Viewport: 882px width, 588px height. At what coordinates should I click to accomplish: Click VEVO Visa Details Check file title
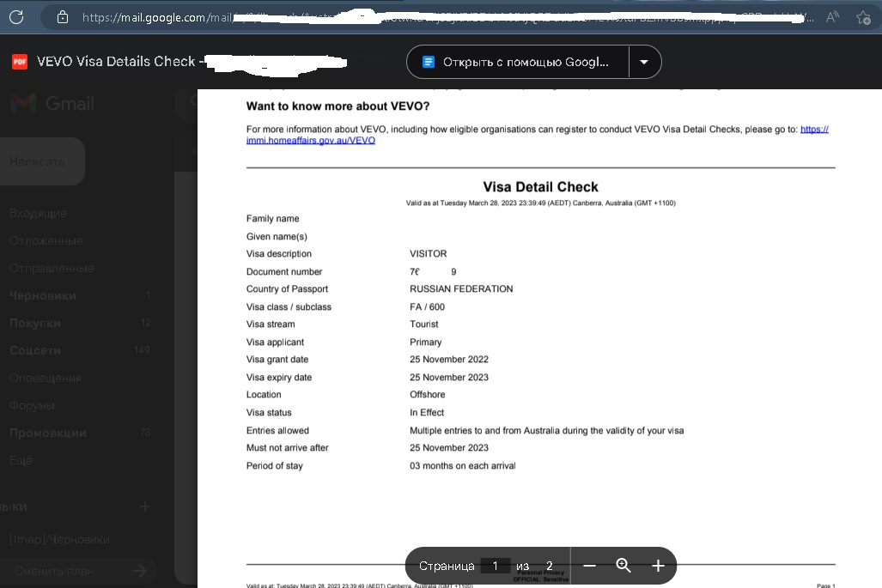[116, 61]
